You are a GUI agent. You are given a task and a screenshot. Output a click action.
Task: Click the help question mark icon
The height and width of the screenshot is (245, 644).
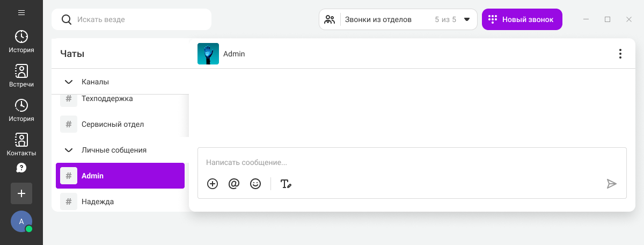[21, 168]
